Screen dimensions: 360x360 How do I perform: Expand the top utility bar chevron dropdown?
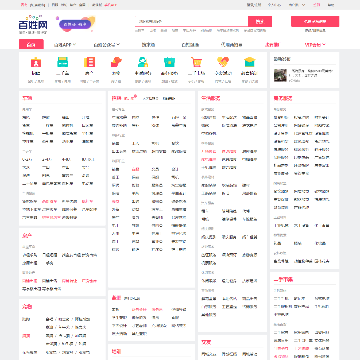click(x=297, y=5)
